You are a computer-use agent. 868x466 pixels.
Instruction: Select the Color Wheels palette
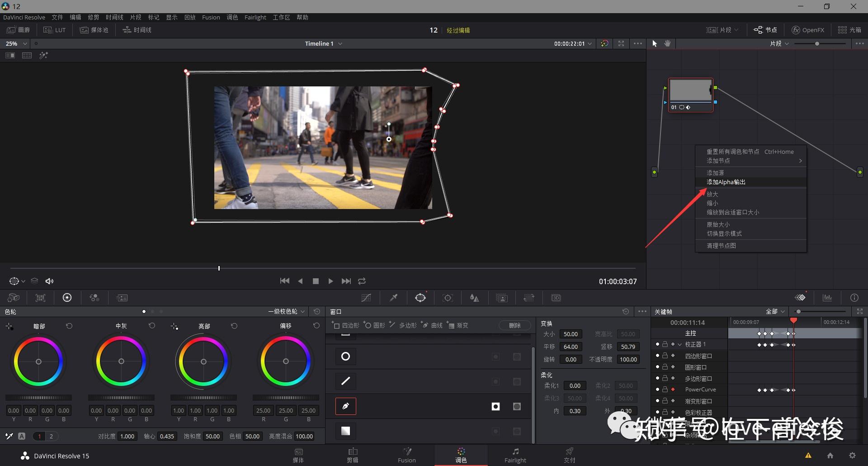pyautogui.click(x=67, y=298)
